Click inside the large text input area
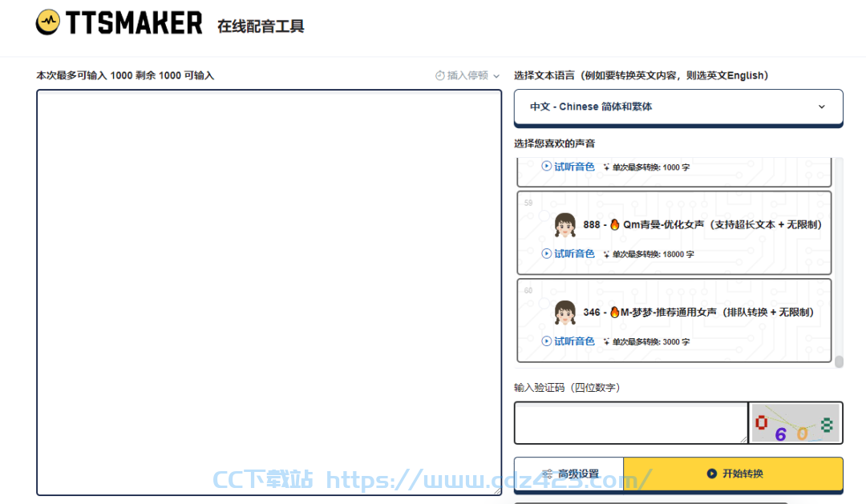Viewport: 866px width, 504px height. click(269, 292)
